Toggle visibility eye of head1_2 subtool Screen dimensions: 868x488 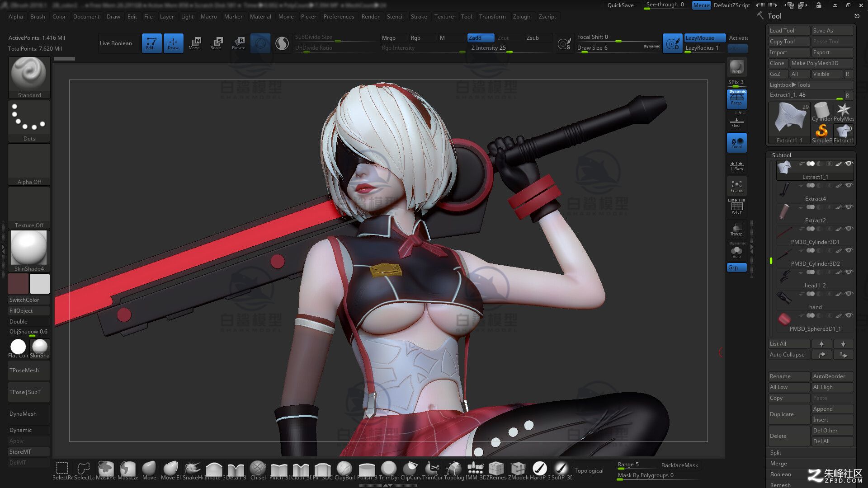click(849, 272)
